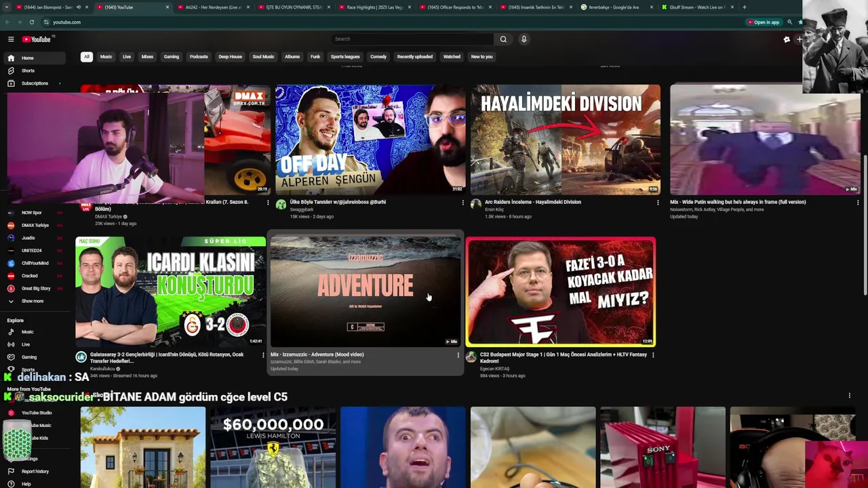Click the YouTube search input field
Image resolution: width=868 pixels, height=488 pixels.
click(x=412, y=39)
